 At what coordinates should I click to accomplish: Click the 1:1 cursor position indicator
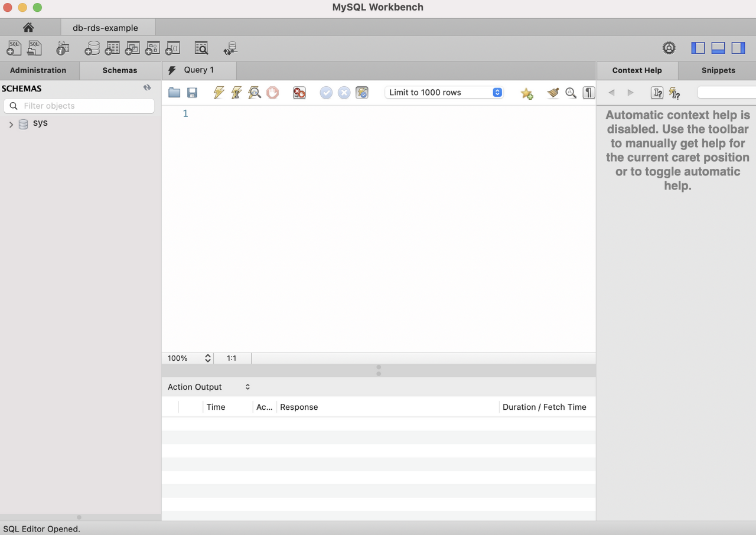[x=232, y=358]
